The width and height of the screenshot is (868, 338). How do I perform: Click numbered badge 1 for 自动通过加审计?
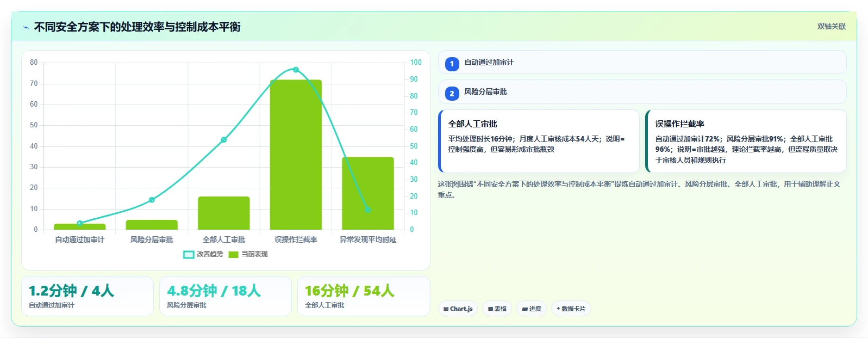click(x=452, y=64)
